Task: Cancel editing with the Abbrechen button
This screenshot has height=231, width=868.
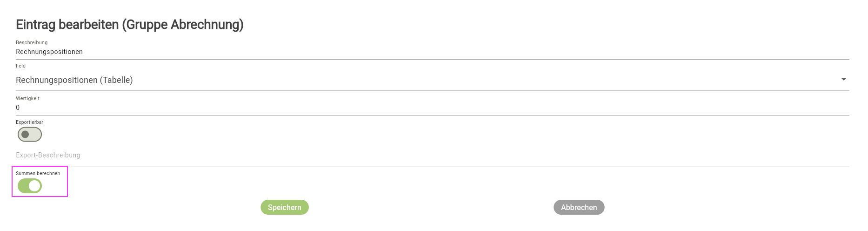Action: point(579,207)
